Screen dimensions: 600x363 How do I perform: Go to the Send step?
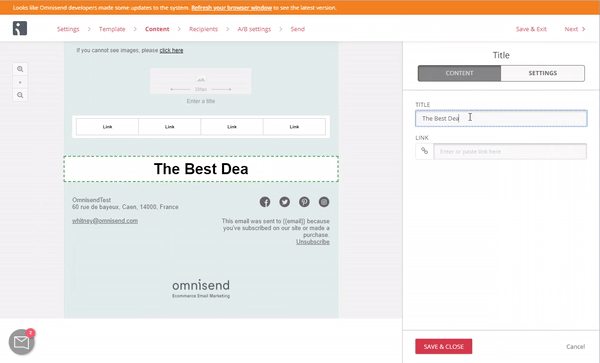298,29
